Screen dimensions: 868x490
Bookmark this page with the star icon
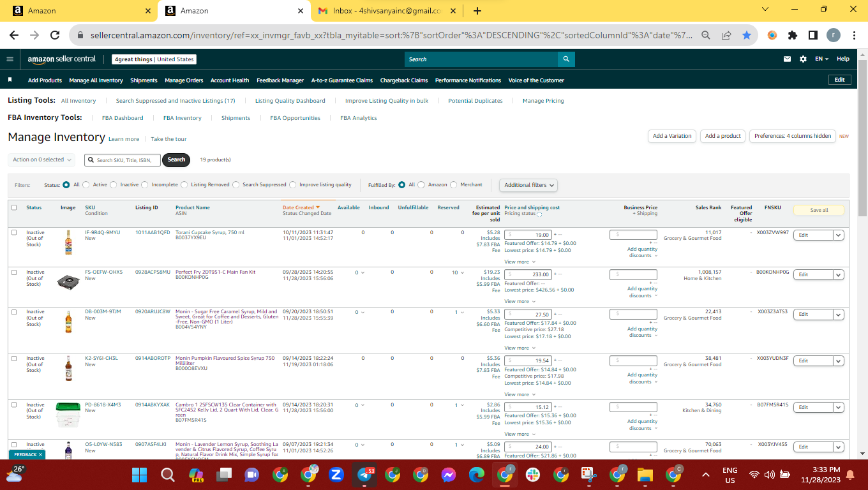[746, 36]
